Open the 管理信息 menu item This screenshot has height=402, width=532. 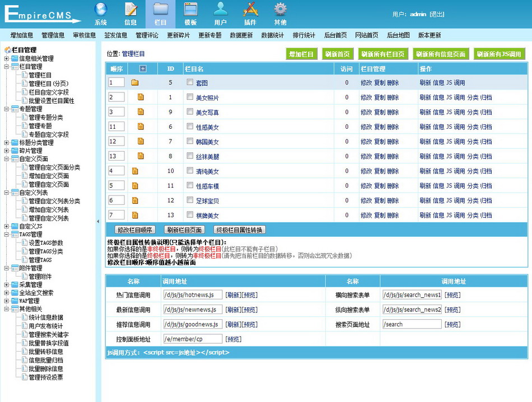point(53,35)
